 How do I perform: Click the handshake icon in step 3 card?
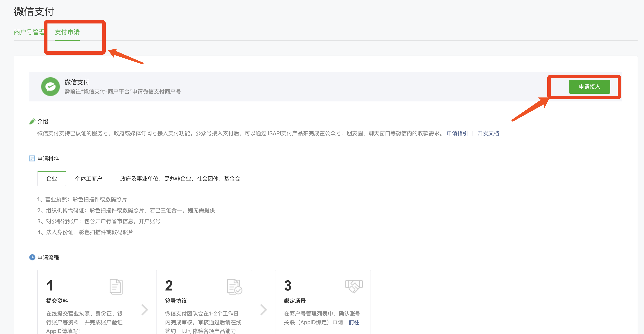click(x=354, y=286)
